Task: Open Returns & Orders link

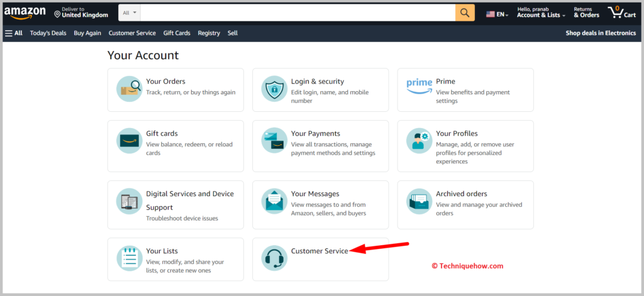Action: tap(587, 13)
